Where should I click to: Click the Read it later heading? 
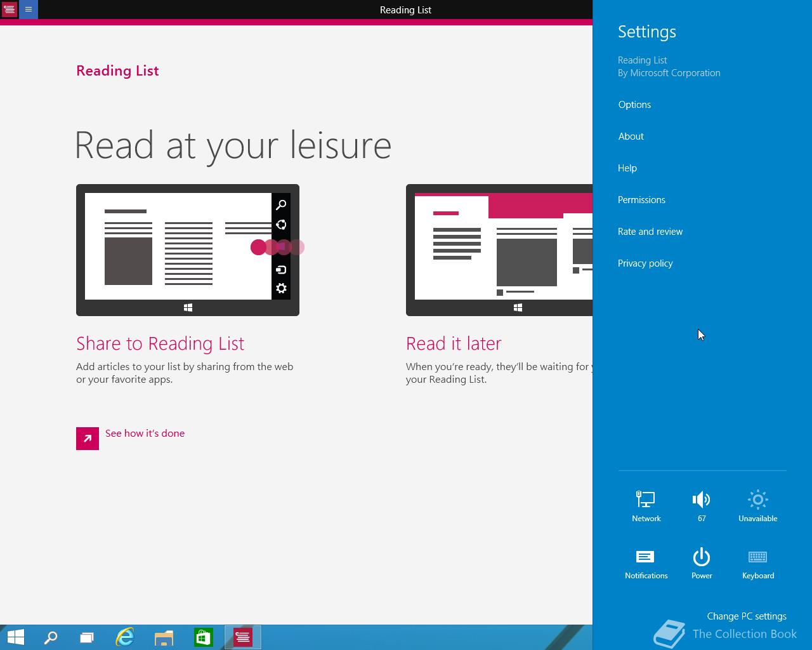tap(454, 343)
